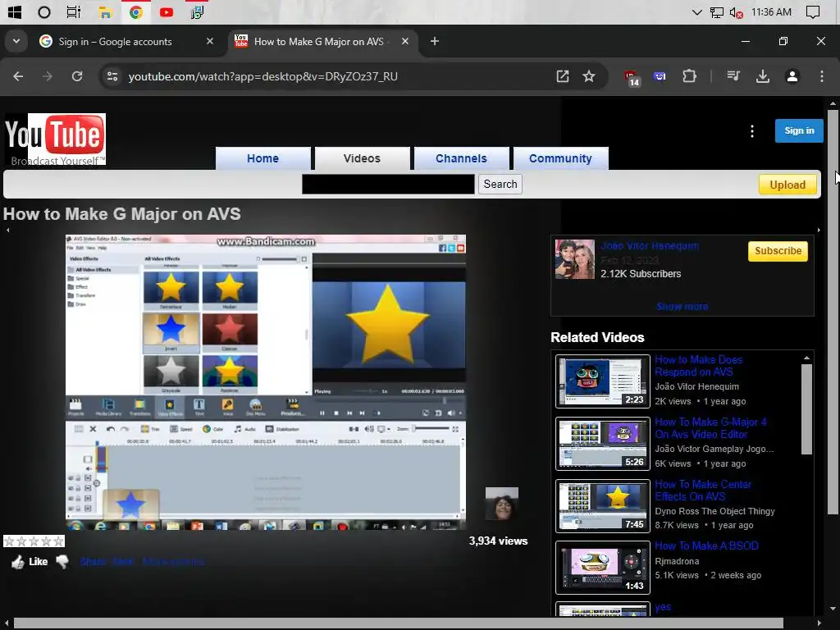
Task: Open Chrome three-dot menu
Action: tap(822, 76)
